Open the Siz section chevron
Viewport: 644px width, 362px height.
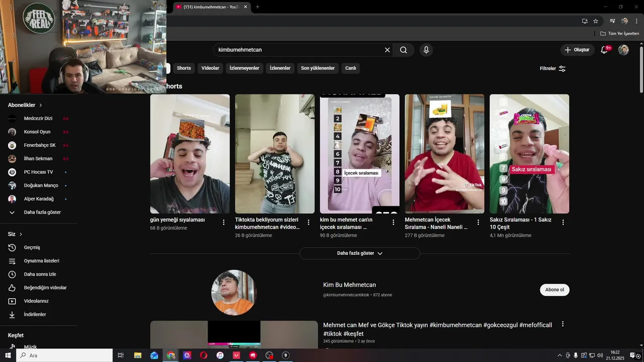tap(21, 234)
